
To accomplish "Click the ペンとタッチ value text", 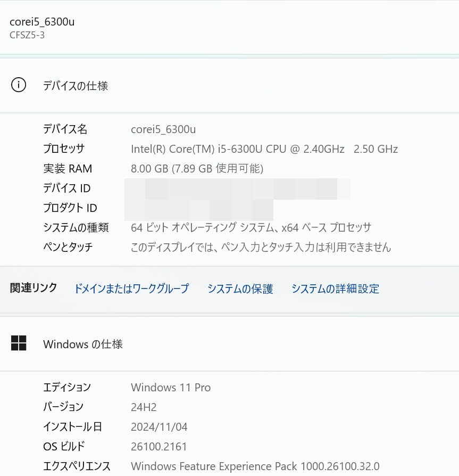I will 261,247.
